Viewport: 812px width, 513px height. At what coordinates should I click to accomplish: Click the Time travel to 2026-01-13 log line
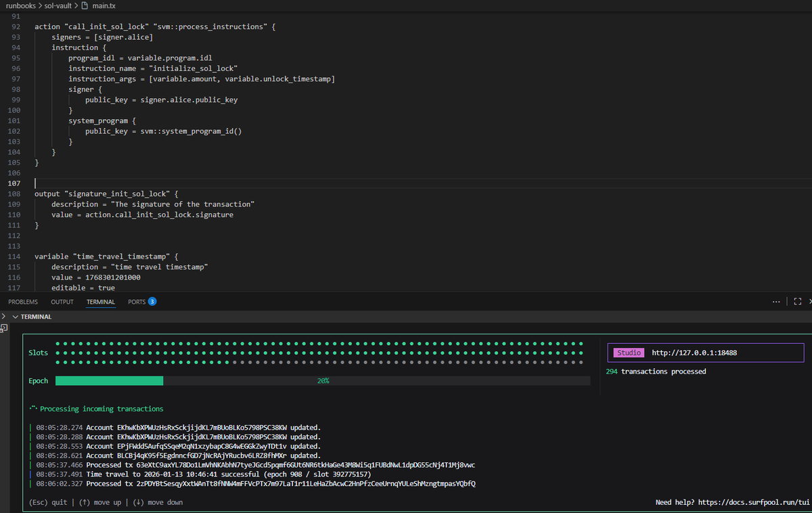pyautogui.click(x=203, y=474)
